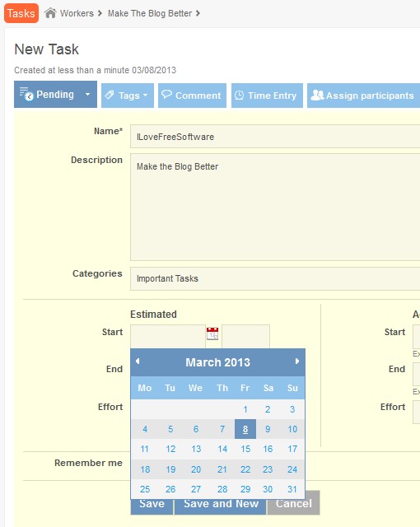Select March 2 in calendar
420x527 pixels.
tap(268, 409)
